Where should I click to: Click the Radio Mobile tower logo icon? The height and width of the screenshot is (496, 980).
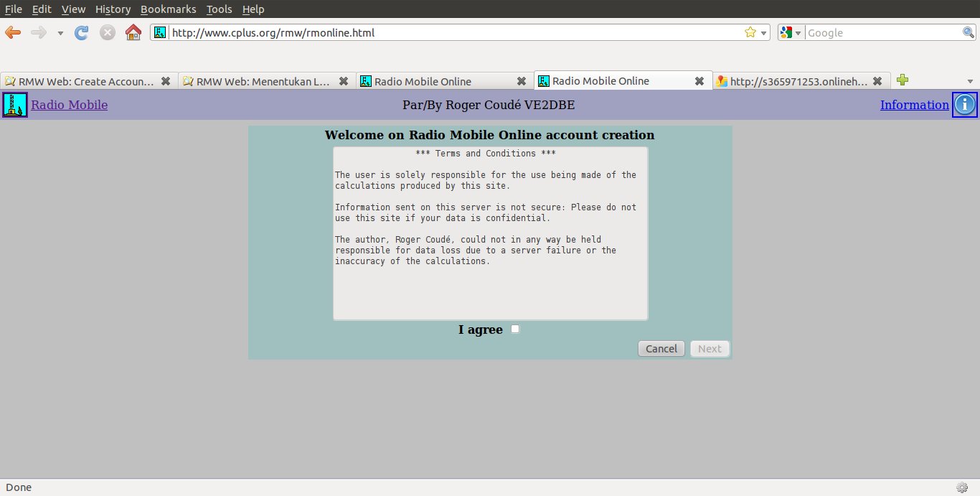[15, 105]
